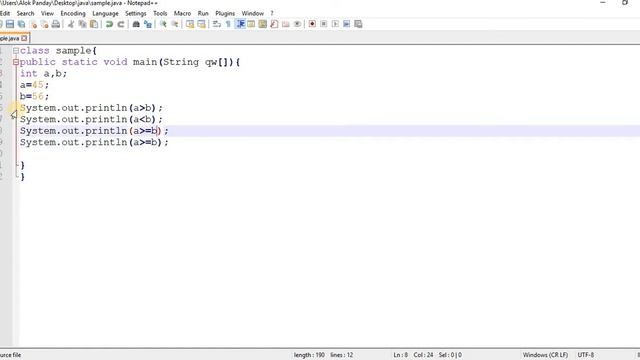Open the Language menu

(x=105, y=13)
